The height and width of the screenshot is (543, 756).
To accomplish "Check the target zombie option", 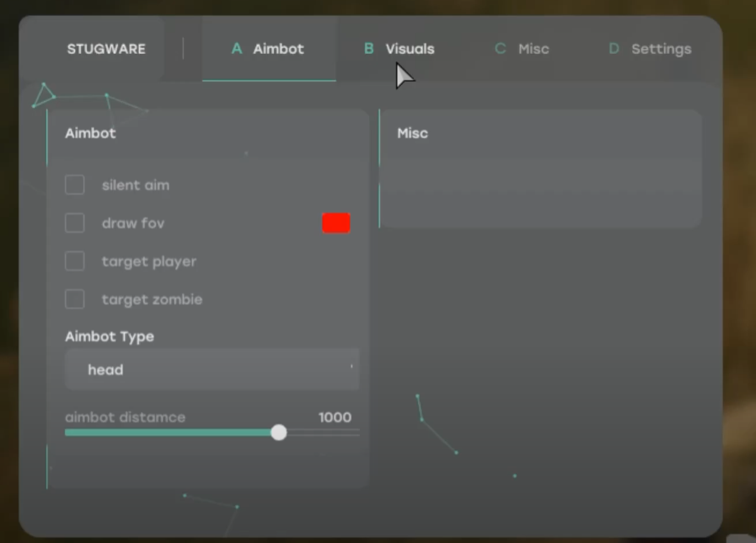I will pos(75,299).
